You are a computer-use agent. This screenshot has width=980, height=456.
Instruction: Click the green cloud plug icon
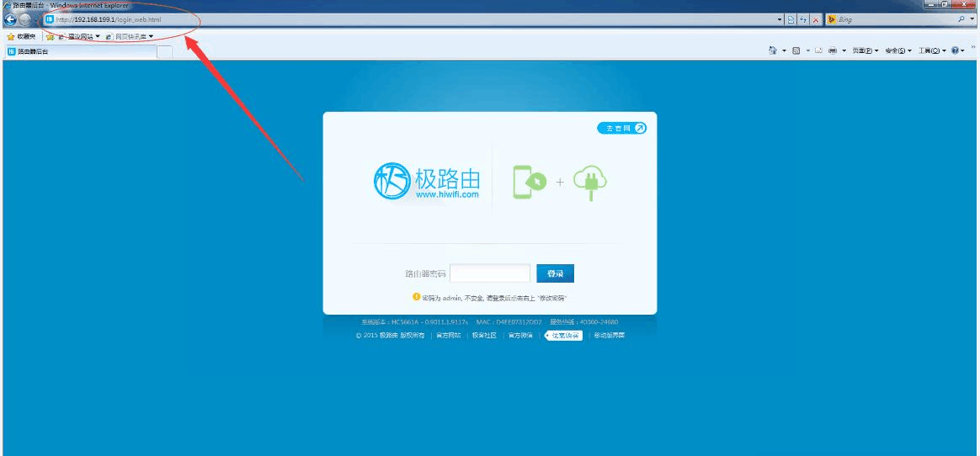590,183
